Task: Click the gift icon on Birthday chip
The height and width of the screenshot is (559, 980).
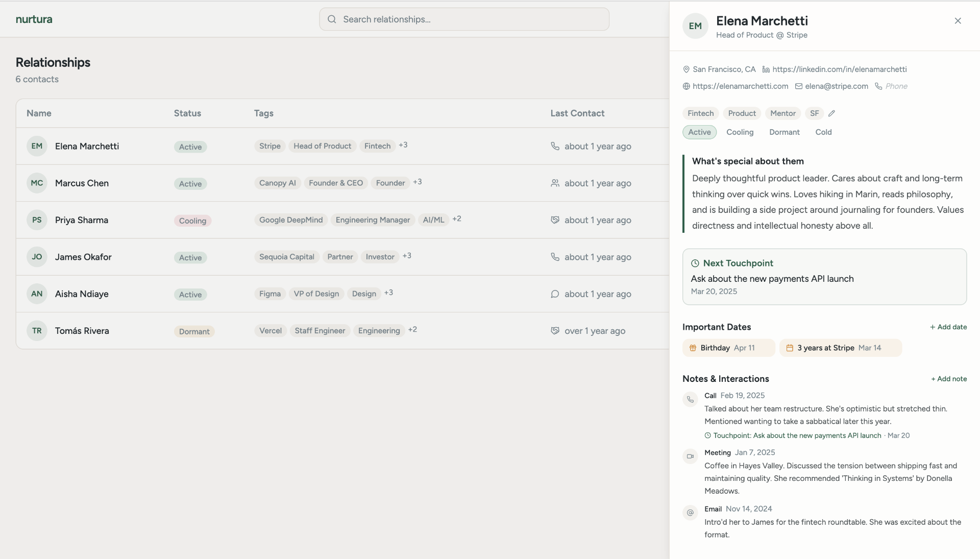Action: pyautogui.click(x=693, y=348)
